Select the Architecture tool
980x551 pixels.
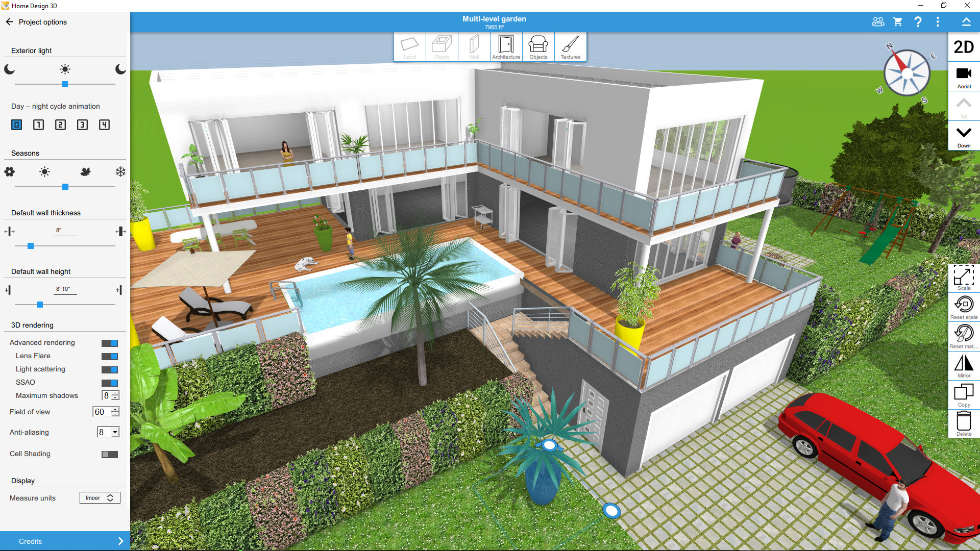point(505,46)
